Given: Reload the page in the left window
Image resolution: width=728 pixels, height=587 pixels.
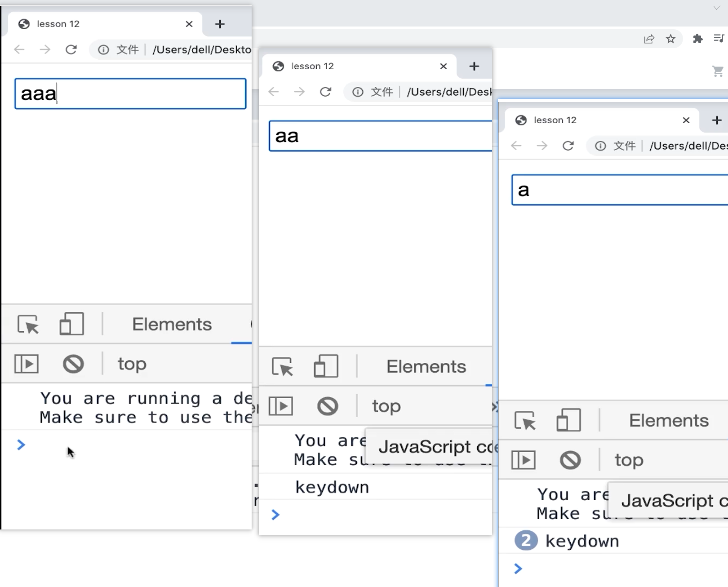Looking at the screenshot, I should point(71,49).
